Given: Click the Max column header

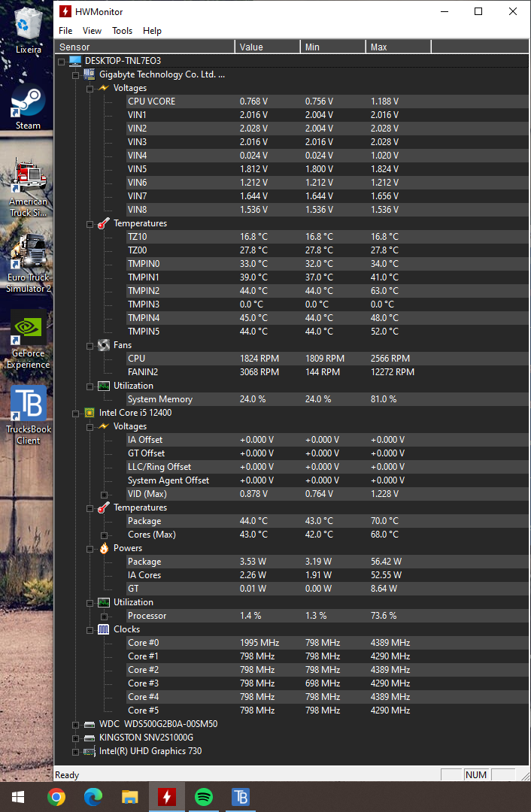Looking at the screenshot, I should click(x=399, y=47).
